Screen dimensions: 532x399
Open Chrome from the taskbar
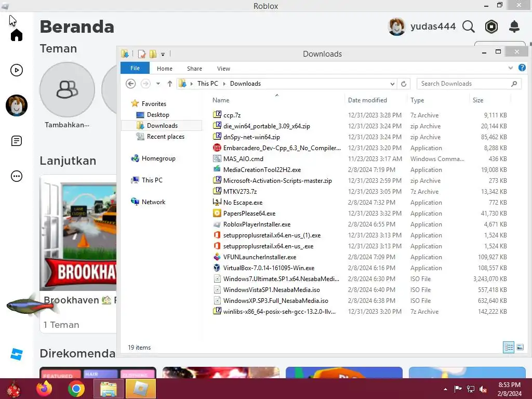[76, 389]
